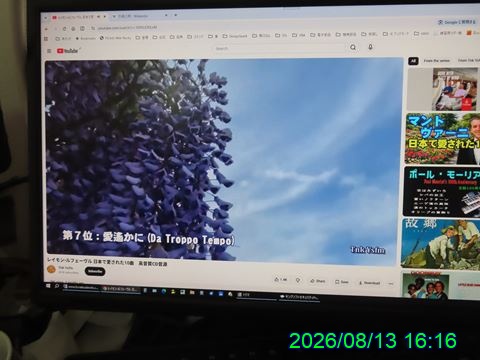The width and height of the screenshot is (480, 360).
Task: Select the From the series chip
Action: point(436,61)
